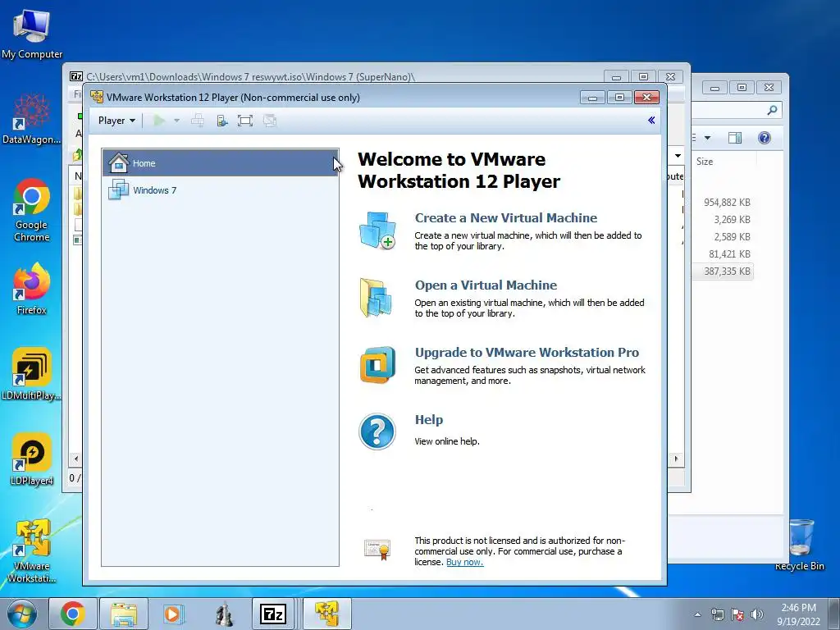Image resolution: width=840 pixels, height=630 pixels.
Task: Open Windows Explorer from the taskbar
Action: [x=123, y=614]
